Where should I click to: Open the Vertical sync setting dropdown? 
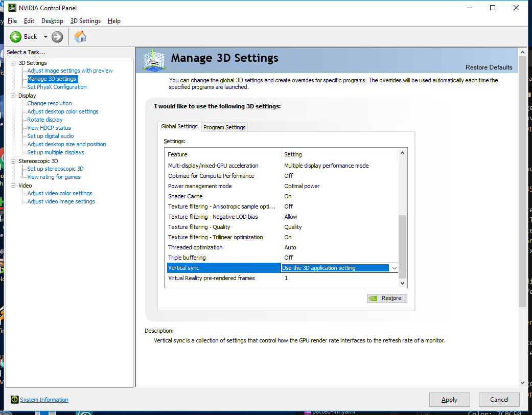coord(394,268)
